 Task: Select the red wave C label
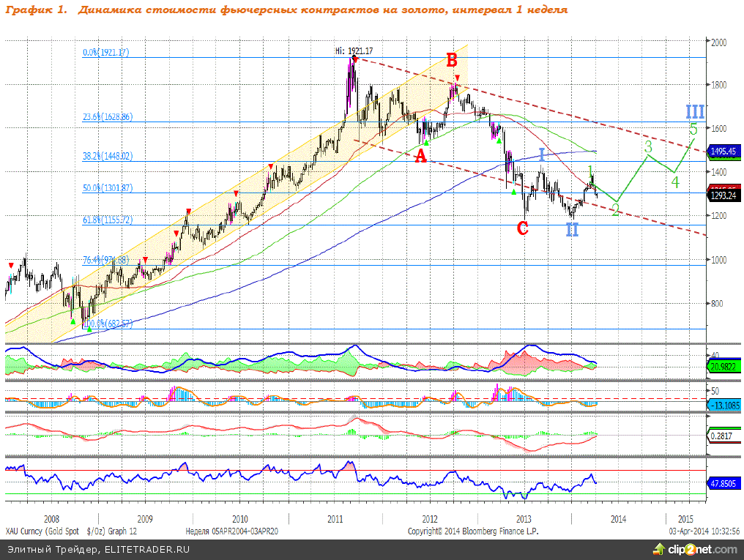pyautogui.click(x=522, y=228)
